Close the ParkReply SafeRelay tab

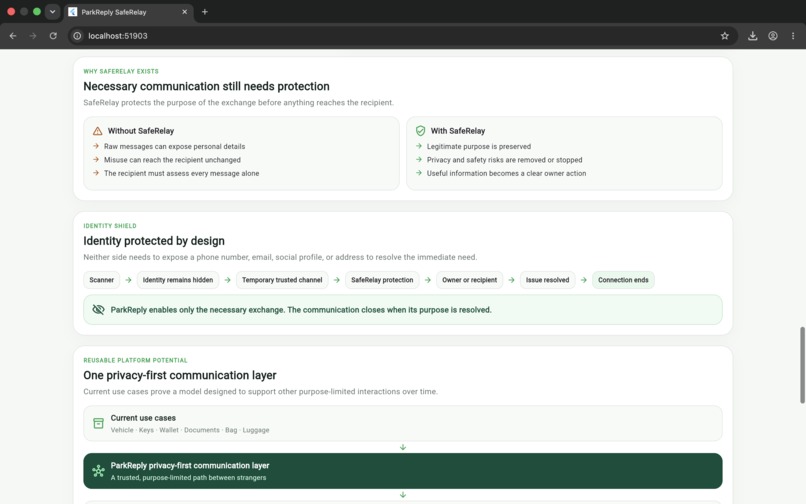[x=185, y=12]
